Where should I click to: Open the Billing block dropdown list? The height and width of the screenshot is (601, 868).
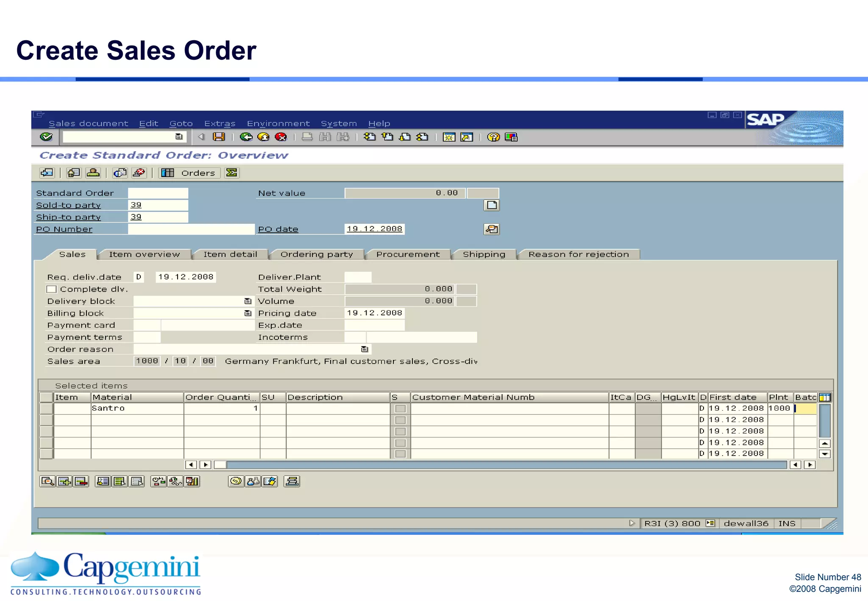point(248,313)
